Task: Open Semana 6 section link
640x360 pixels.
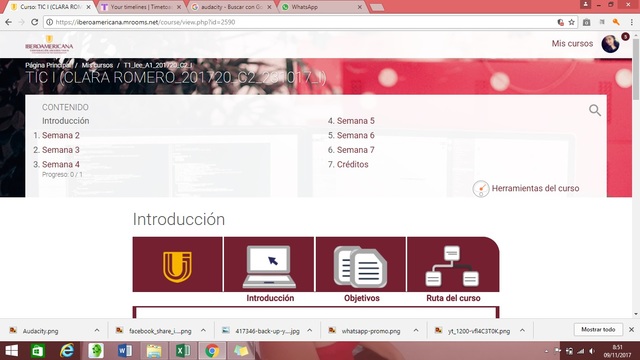Action: [x=356, y=136]
